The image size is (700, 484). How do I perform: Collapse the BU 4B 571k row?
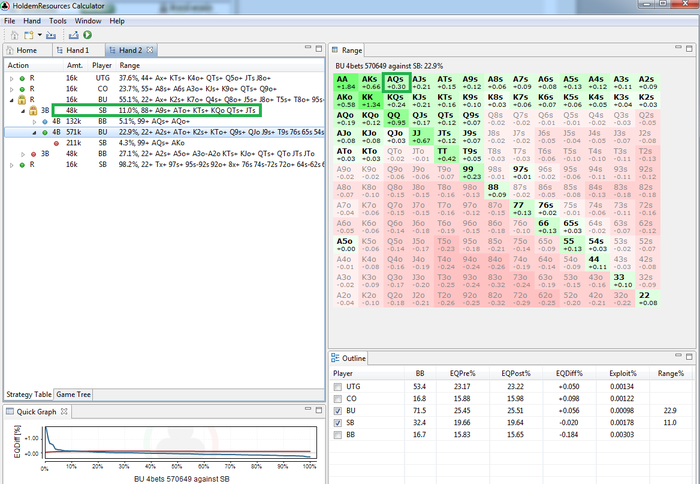[x=34, y=133]
